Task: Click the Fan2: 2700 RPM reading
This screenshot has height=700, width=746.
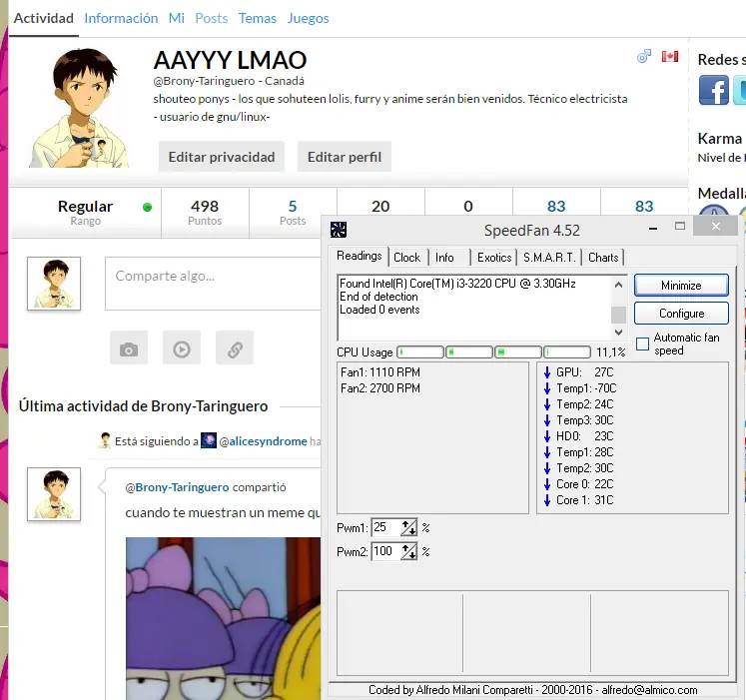Action: pyautogui.click(x=380, y=388)
